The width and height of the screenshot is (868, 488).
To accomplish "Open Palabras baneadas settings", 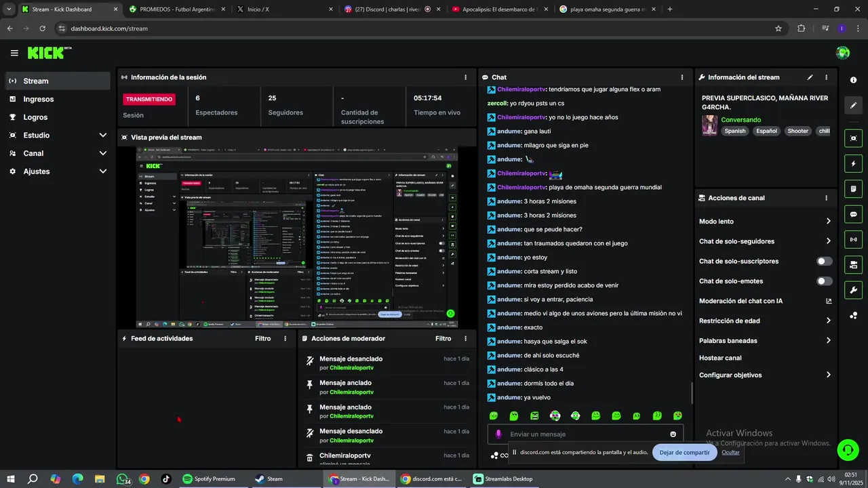I will coord(765,340).
